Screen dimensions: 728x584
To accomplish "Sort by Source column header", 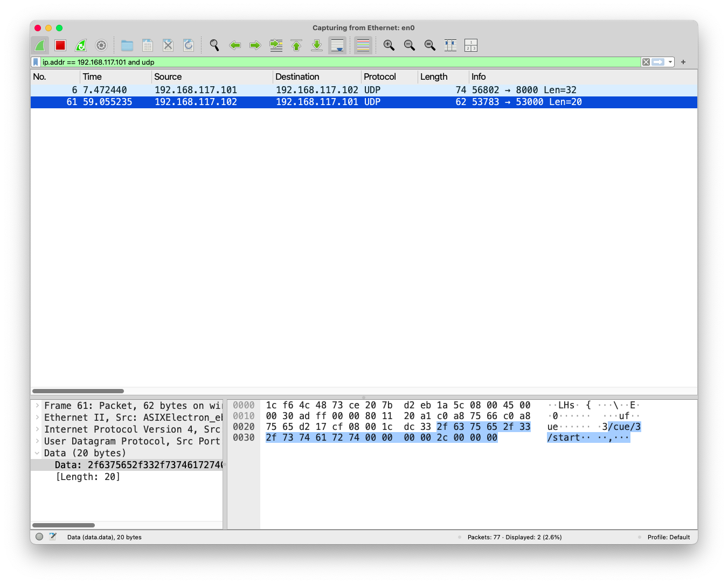I will (x=212, y=77).
